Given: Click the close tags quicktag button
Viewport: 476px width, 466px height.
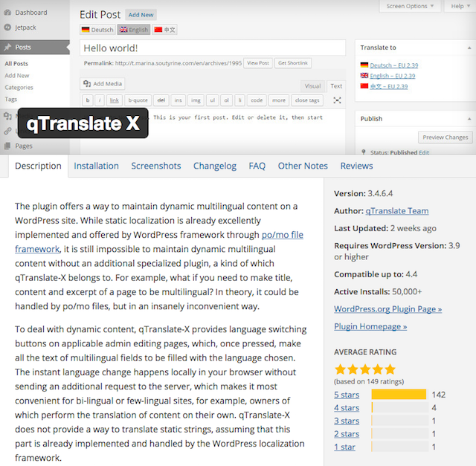Looking at the screenshot, I should (307, 100).
